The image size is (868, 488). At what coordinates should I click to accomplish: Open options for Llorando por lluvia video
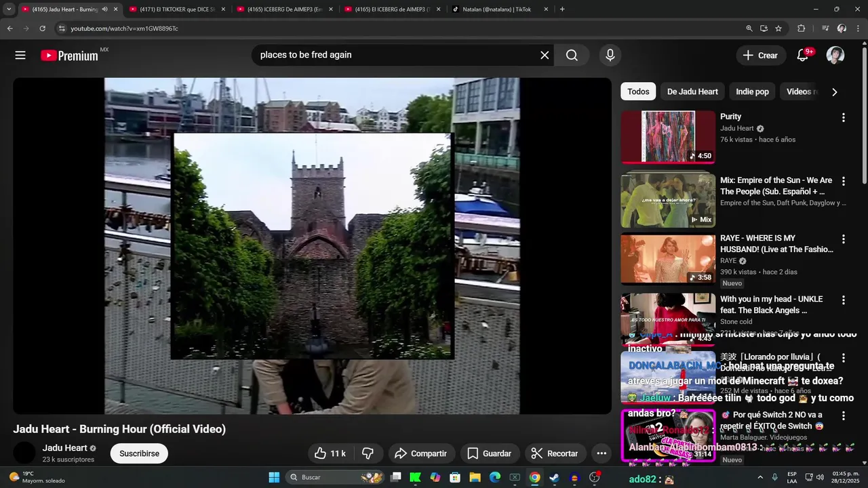844,358
